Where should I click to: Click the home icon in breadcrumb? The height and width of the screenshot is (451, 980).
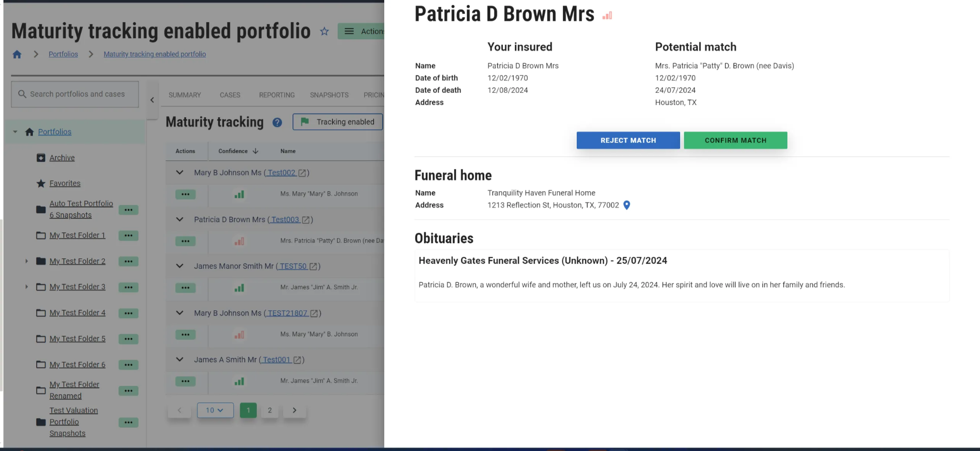(17, 54)
